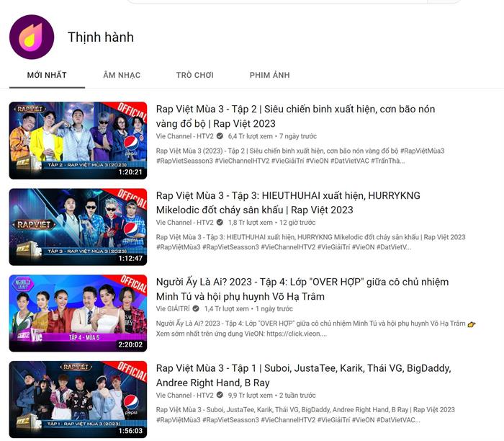Click verified checkmark beside Vie GIẢITRÍ
This screenshot has width=504, height=441.
(x=196, y=309)
